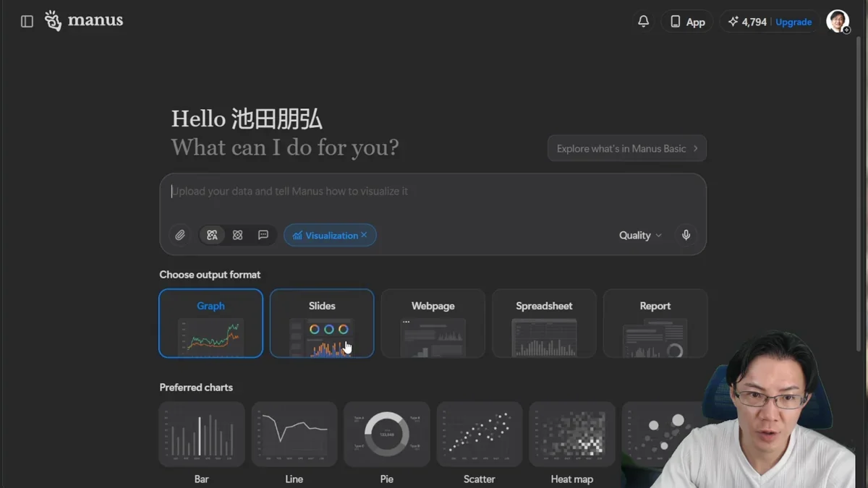Screen dimensions: 868x488
Task: Select the Graph output format
Action: (210, 323)
